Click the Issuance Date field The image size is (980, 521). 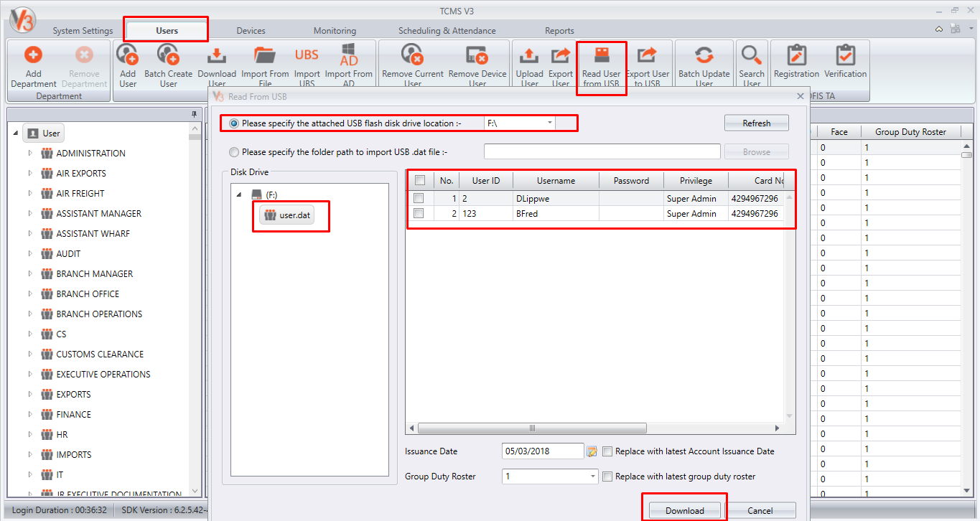click(543, 451)
